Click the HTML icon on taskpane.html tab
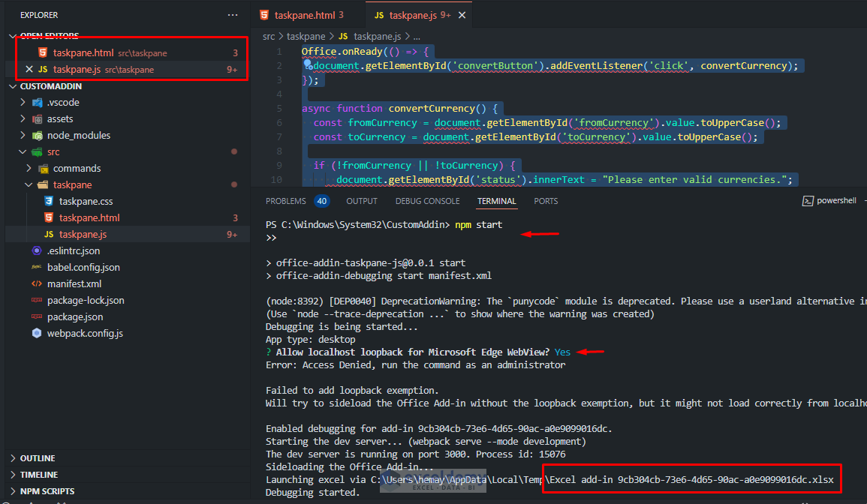 (x=265, y=15)
